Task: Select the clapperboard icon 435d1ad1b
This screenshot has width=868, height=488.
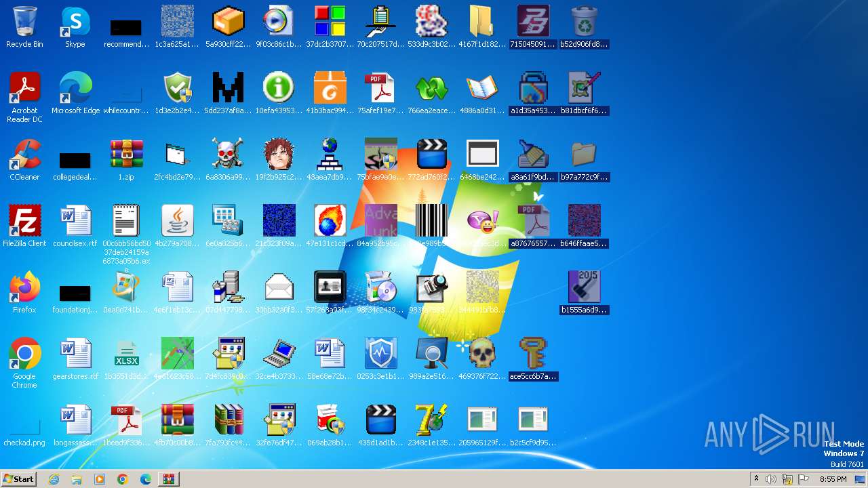Action: click(380, 426)
